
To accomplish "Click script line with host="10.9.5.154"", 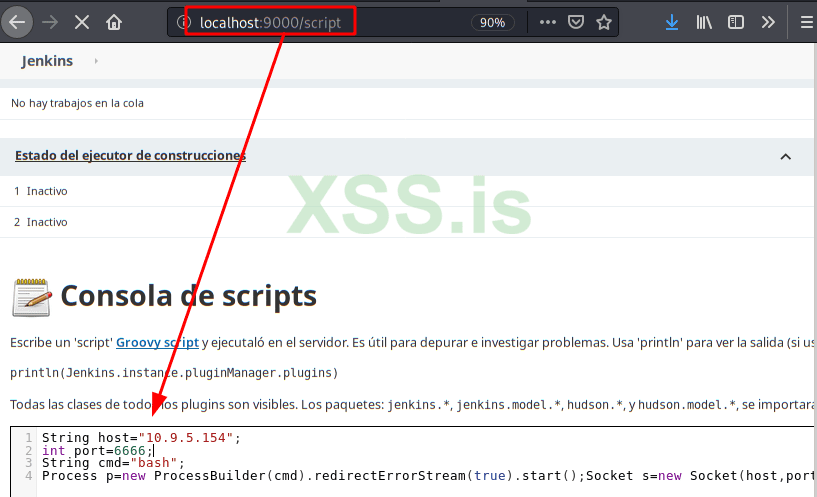I will (x=141, y=438).
